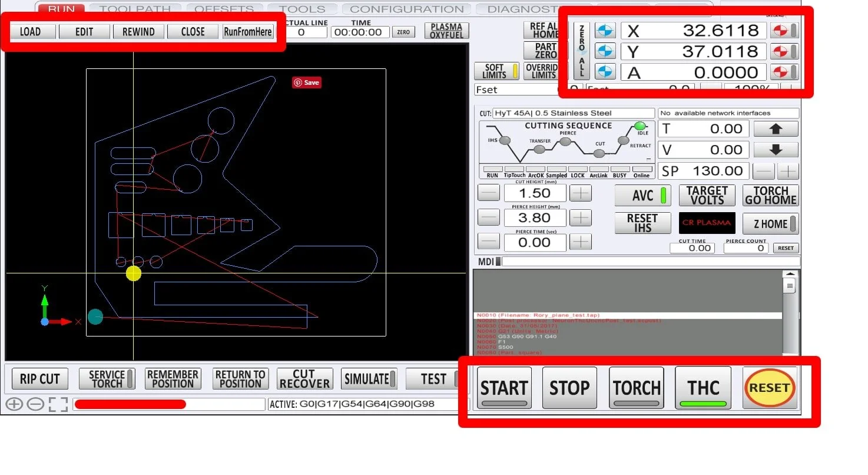Click RESET beside PIERCE COUNT
Viewport: 868px width, 475px height.
786,248
